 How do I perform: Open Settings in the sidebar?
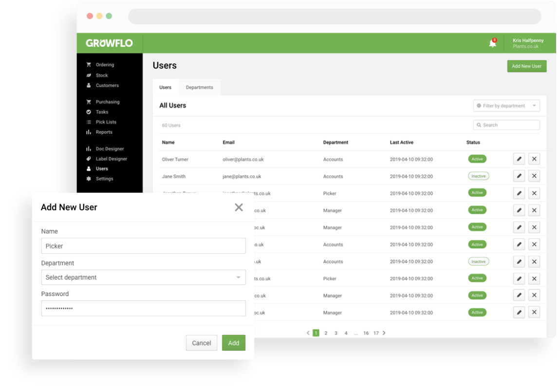[x=104, y=179]
